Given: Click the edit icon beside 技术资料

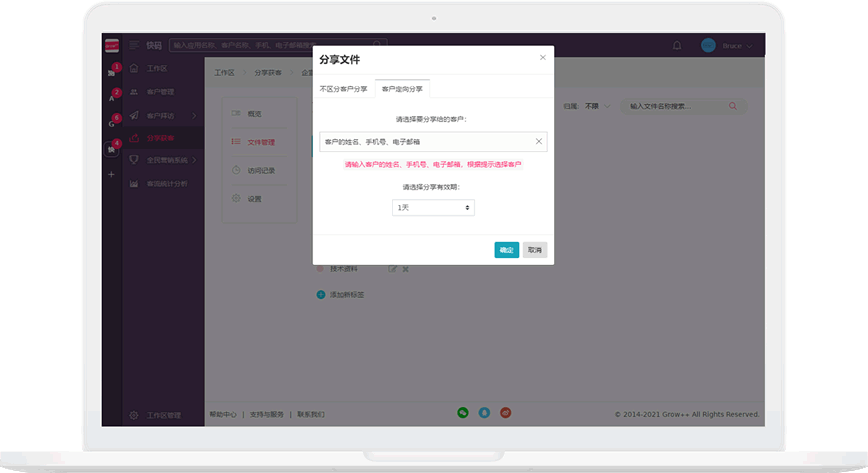Looking at the screenshot, I should pos(393,269).
